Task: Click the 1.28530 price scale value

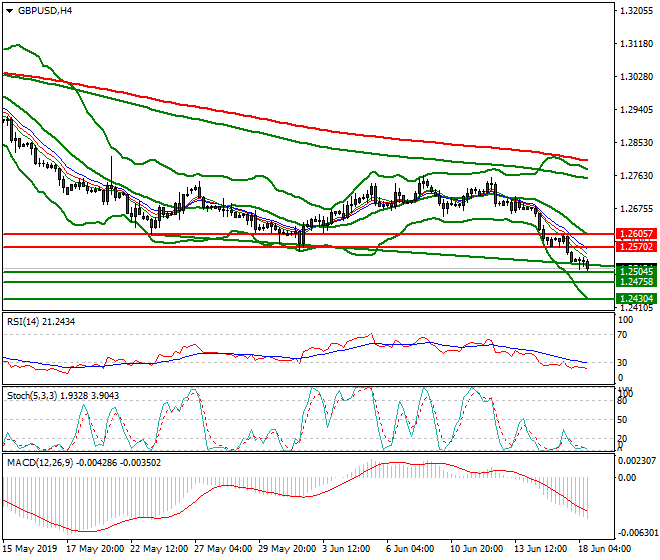Action: (x=636, y=143)
